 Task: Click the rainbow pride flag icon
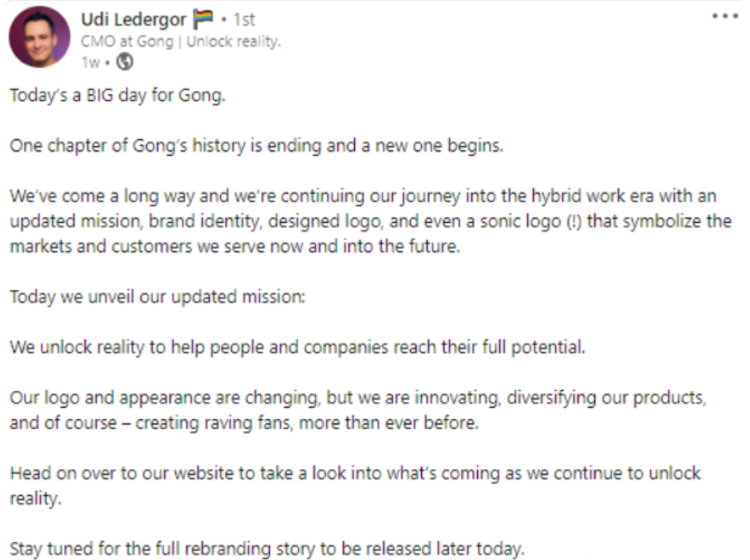point(204,19)
